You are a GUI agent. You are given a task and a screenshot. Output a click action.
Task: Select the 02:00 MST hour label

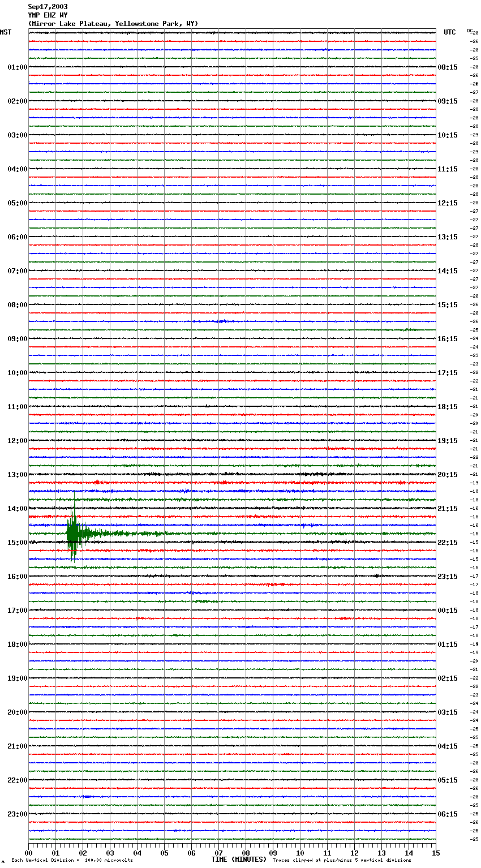click(18, 101)
